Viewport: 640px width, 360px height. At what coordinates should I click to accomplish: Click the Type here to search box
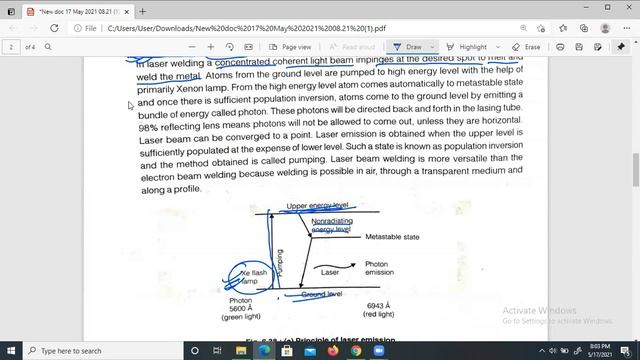click(x=103, y=351)
